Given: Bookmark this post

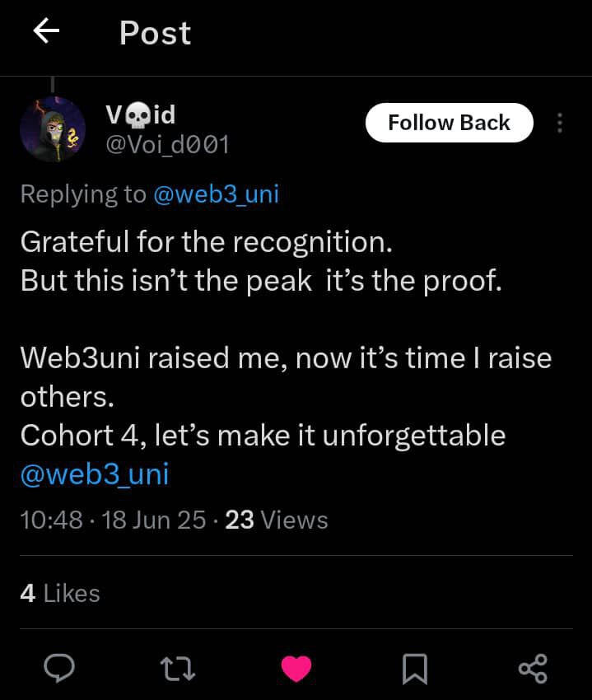Looking at the screenshot, I should [x=415, y=668].
